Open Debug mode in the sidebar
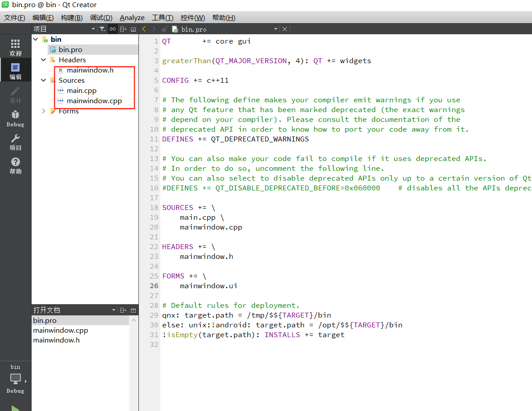Viewport: 532px width, 411px height. pos(15,118)
